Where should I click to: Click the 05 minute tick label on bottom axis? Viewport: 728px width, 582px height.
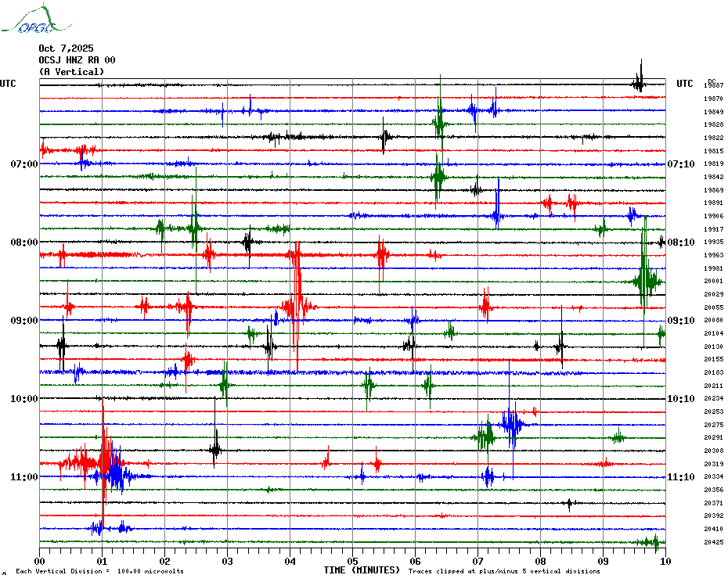(352, 561)
